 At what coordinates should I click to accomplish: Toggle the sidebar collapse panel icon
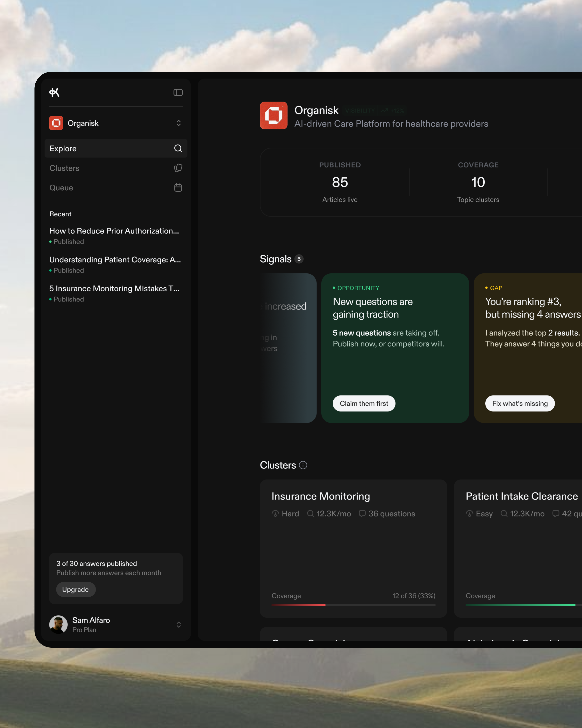coord(178,93)
